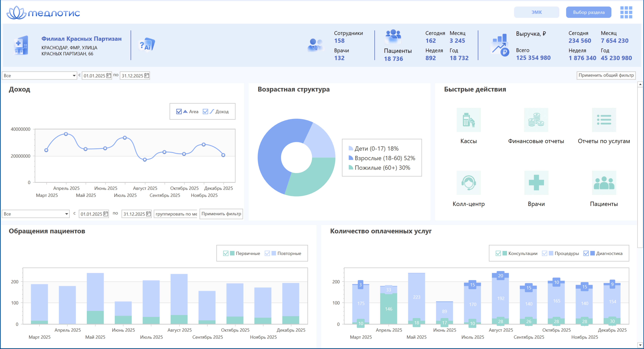This screenshot has height=349, width=644.
Task: Click the income chart Апрель 2025 data point
Action: (x=66, y=134)
